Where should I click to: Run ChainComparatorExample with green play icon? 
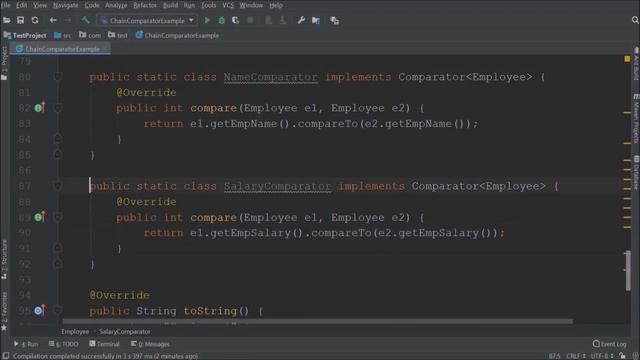207,20
